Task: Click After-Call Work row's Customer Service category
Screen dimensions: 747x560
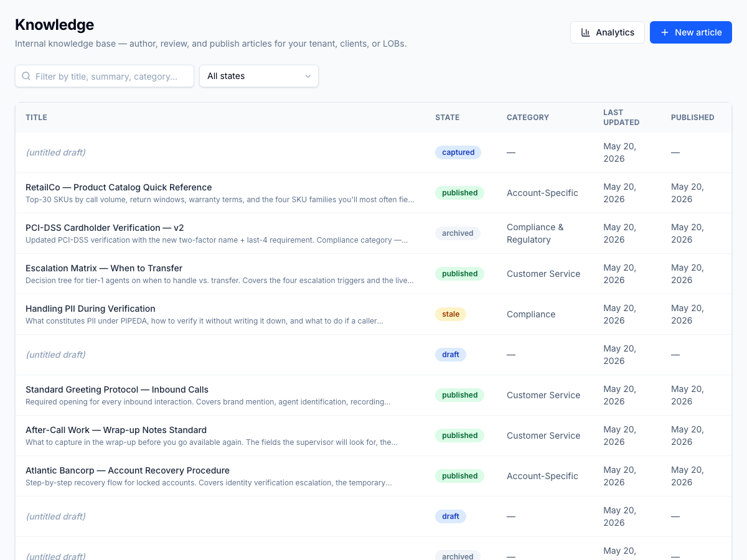Action: [543, 436]
